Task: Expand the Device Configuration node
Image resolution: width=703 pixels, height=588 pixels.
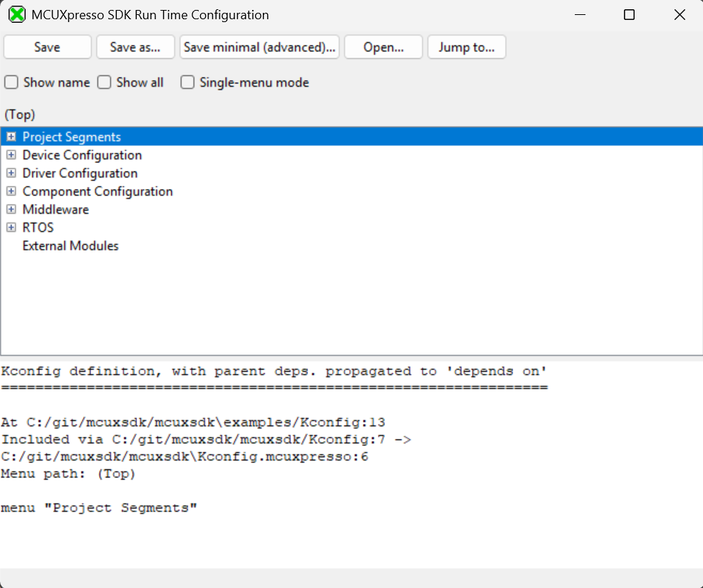Action: coord(11,154)
